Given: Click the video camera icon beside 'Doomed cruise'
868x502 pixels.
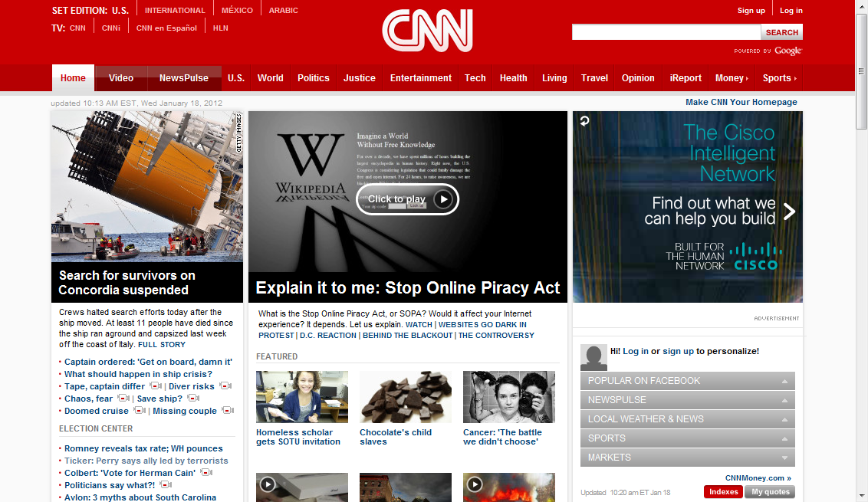Looking at the screenshot, I should (x=140, y=410).
